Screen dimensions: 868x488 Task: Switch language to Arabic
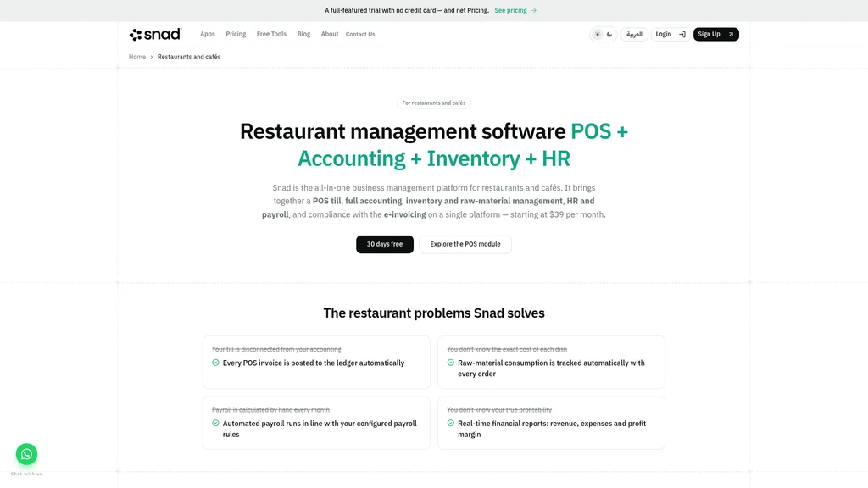pyautogui.click(x=634, y=34)
